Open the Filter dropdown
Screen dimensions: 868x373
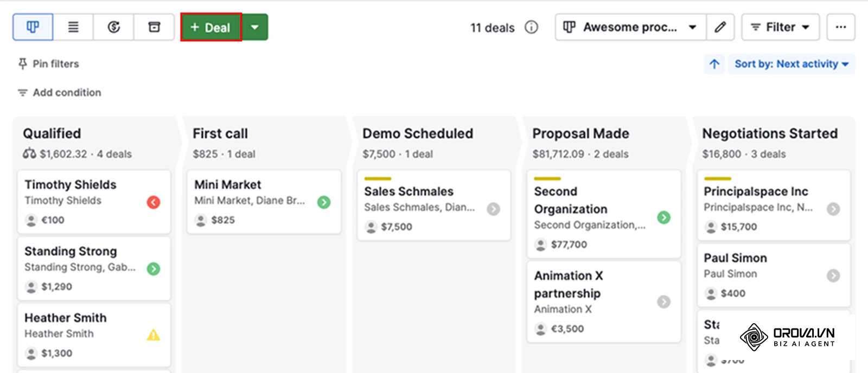pos(781,27)
